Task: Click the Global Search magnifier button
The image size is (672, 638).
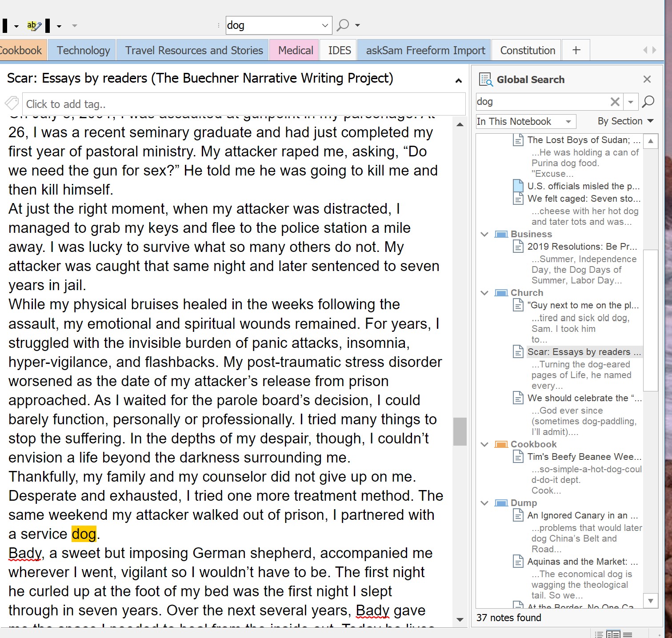Action: 648,102
